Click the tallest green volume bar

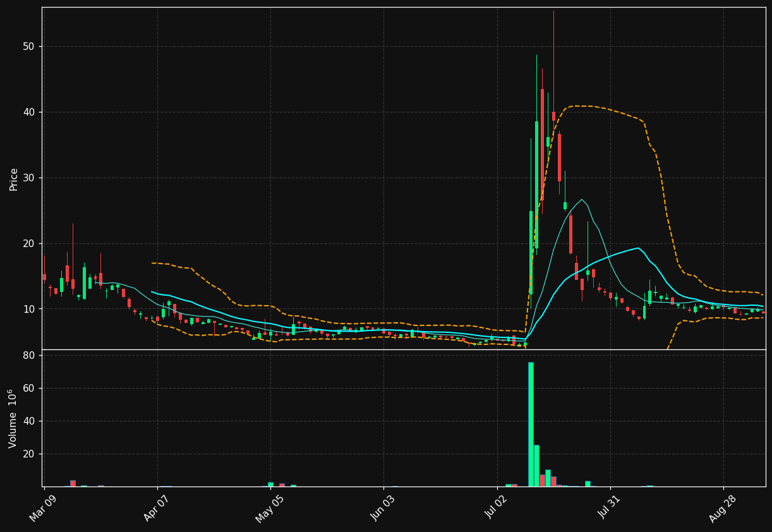tap(531, 425)
